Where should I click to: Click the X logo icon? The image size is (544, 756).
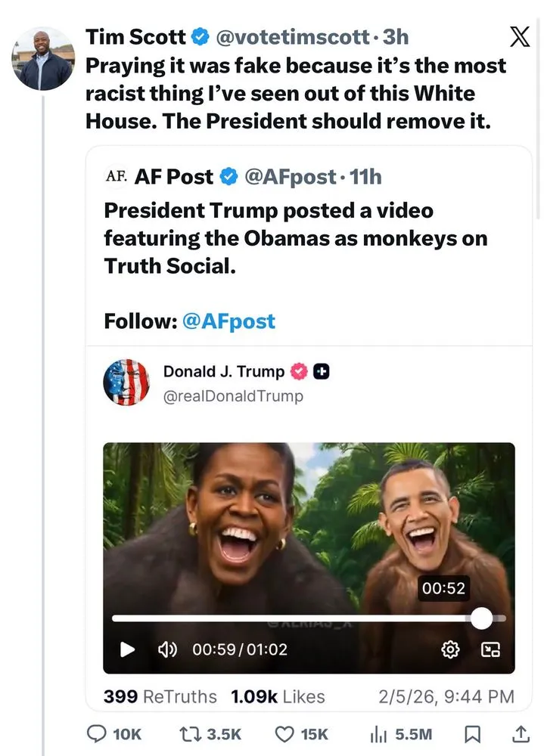pyautogui.click(x=520, y=37)
